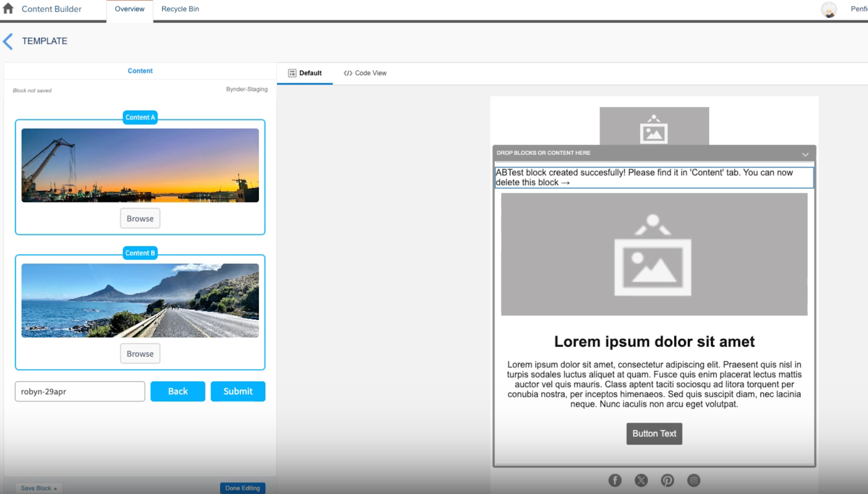Click the TEMPLATE heading text

[44, 41]
